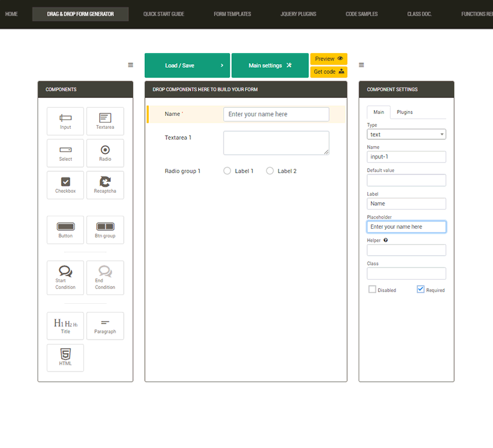Image resolution: width=493 pixels, height=448 pixels.
Task: Choose the Title heading component
Action: click(x=65, y=326)
